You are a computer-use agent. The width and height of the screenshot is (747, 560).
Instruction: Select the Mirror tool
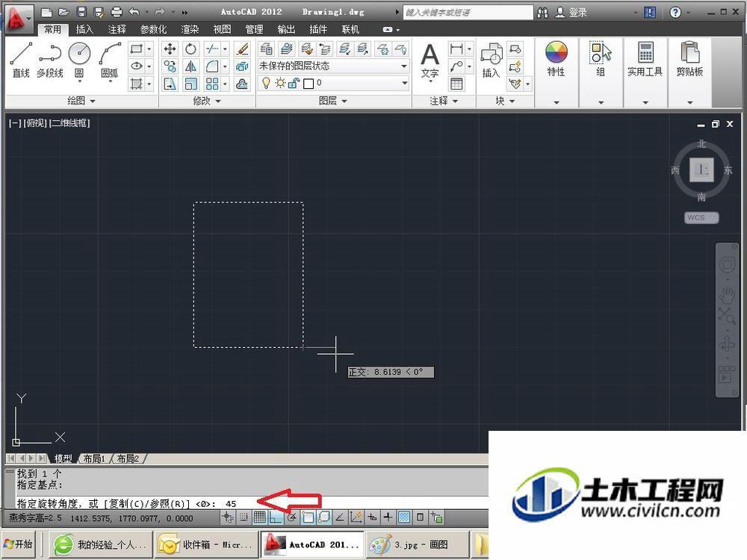click(190, 66)
